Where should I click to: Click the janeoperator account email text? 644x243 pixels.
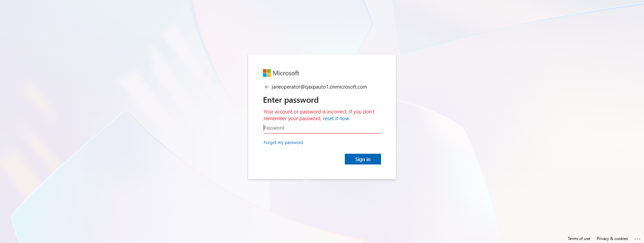(319, 87)
